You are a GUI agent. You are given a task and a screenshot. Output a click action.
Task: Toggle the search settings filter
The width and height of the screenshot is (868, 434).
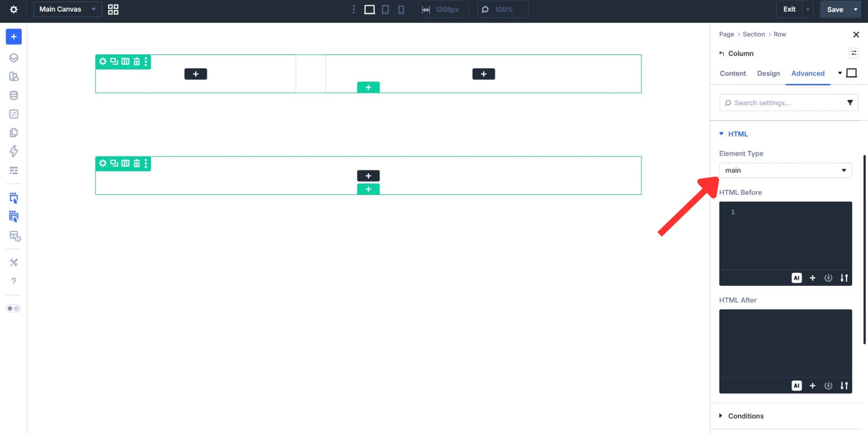pyautogui.click(x=850, y=102)
